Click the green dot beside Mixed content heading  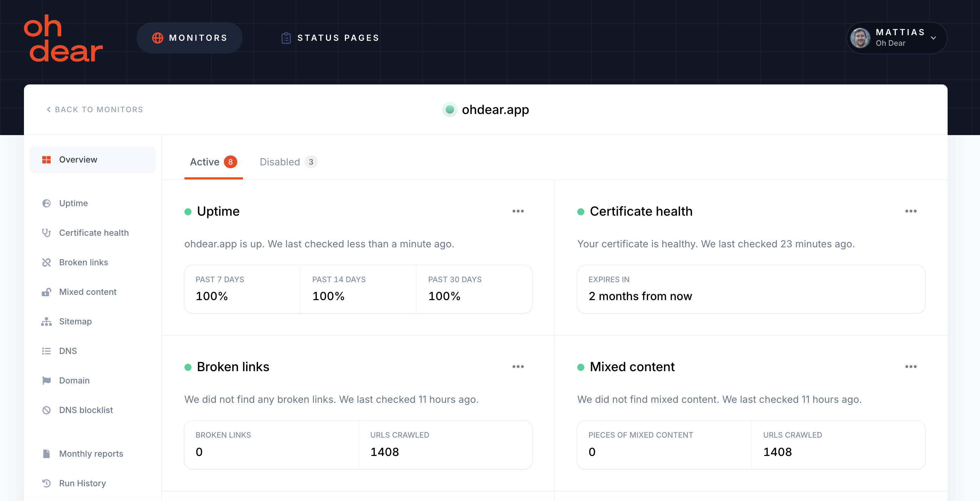click(580, 367)
